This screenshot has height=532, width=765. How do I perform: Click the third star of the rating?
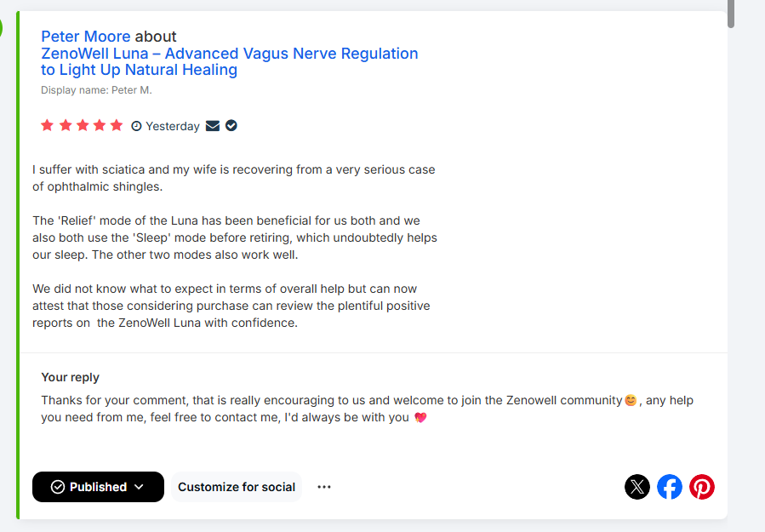(82, 126)
